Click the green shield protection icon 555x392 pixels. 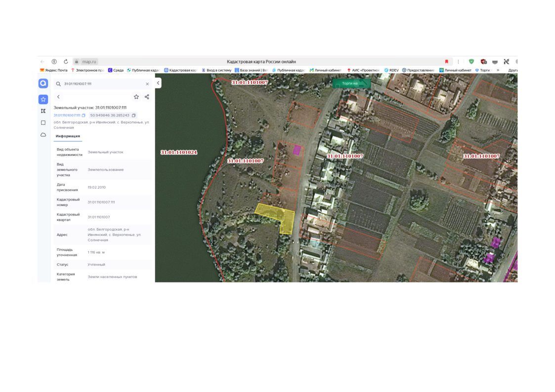[x=471, y=62]
